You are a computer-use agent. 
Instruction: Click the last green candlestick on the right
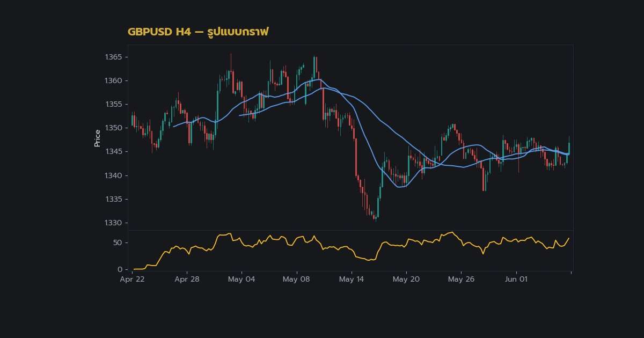[x=569, y=145]
